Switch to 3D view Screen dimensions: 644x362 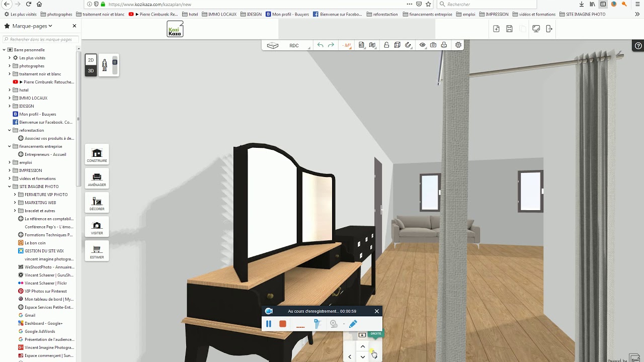pyautogui.click(x=91, y=71)
